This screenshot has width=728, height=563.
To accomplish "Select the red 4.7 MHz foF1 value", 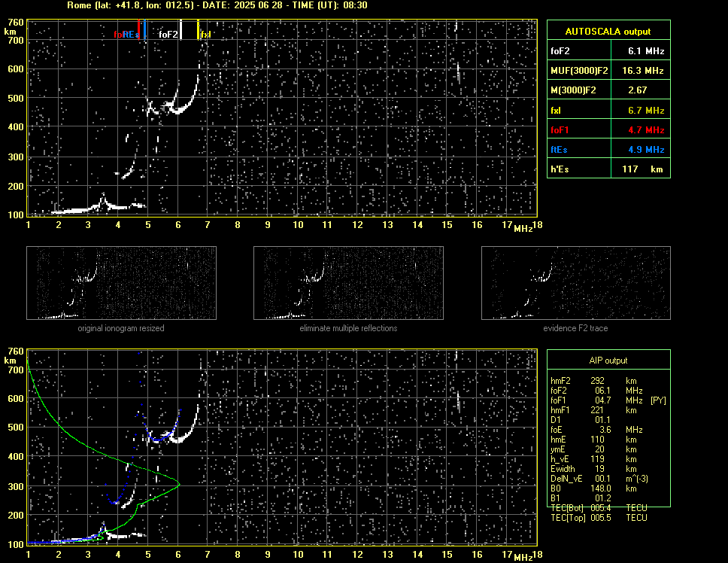I will [x=646, y=130].
